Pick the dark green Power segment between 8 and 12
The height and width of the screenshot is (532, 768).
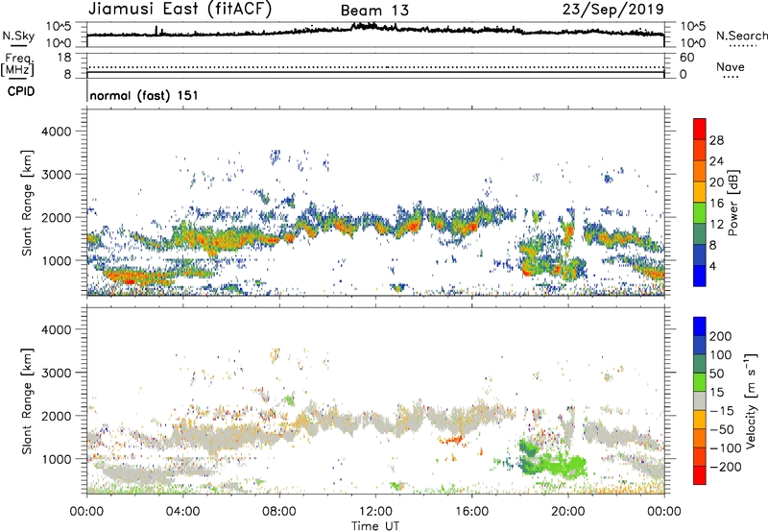pyautogui.click(x=700, y=233)
